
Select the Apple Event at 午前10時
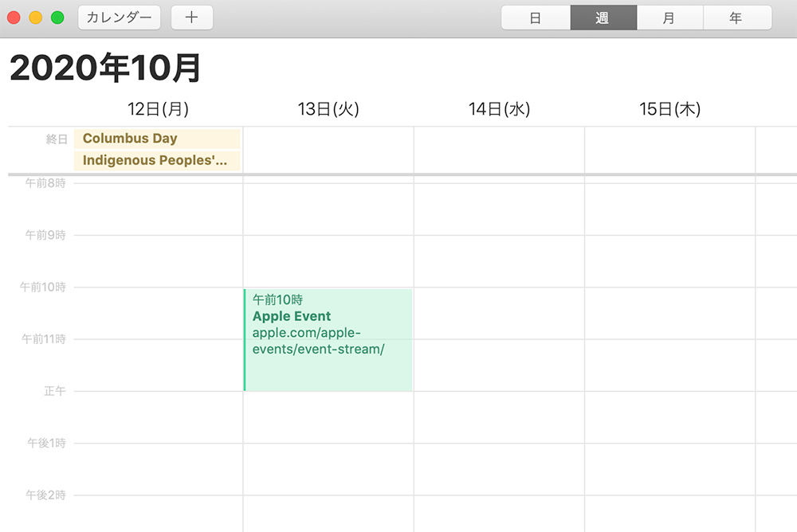[328, 340]
